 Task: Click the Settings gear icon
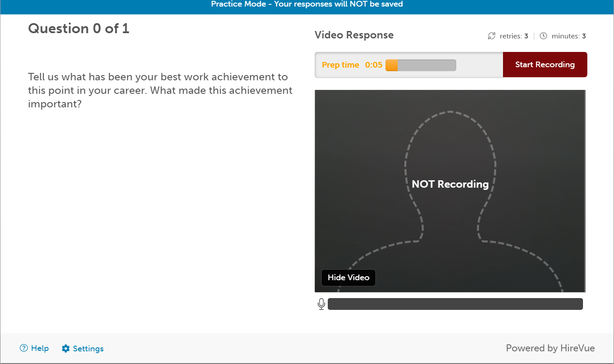[x=66, y=348]
